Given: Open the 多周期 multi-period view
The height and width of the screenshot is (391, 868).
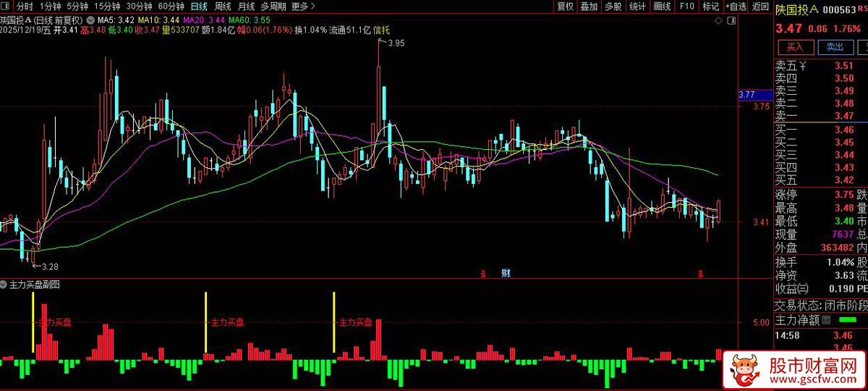Looking at the screenshot, I should [273, 7].
